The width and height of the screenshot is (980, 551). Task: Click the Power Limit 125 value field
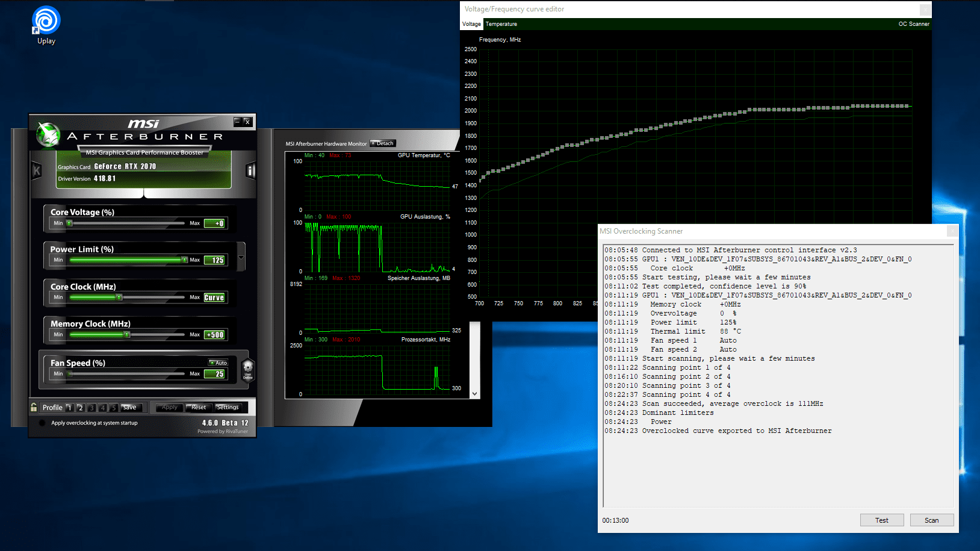tap(215, 260)
